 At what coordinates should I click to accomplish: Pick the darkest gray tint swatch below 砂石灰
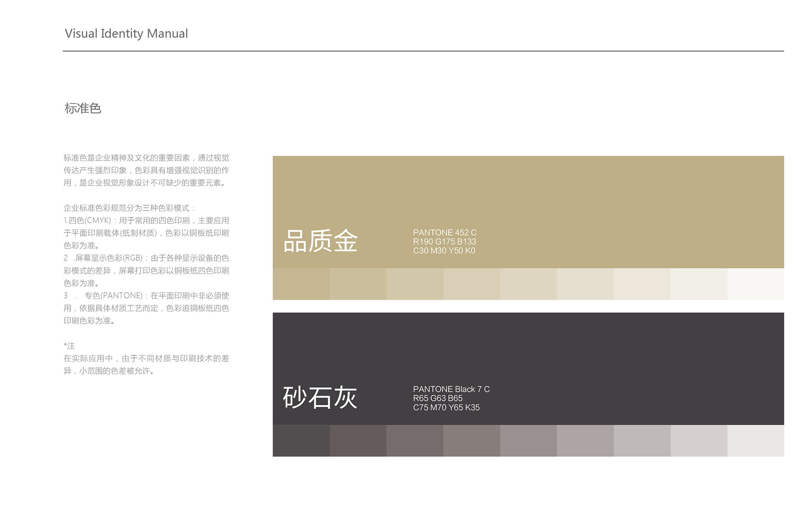pos(301,441)
